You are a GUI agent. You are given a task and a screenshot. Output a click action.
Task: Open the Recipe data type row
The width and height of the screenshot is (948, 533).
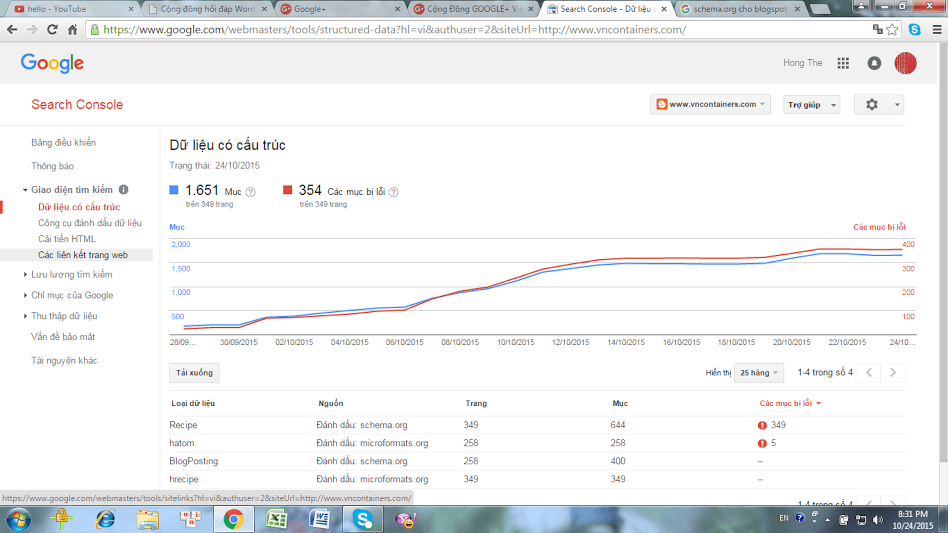[x=537, y=425]
